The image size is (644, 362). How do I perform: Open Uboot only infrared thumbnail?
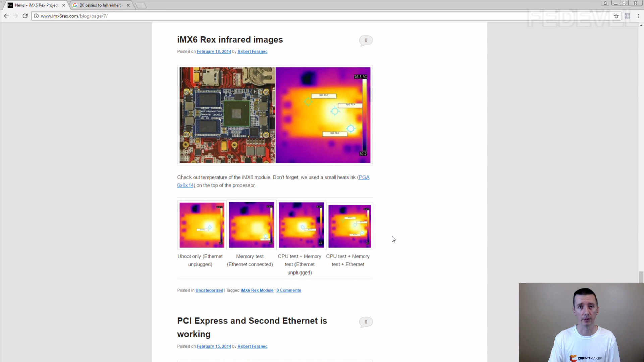click(202, 225)
